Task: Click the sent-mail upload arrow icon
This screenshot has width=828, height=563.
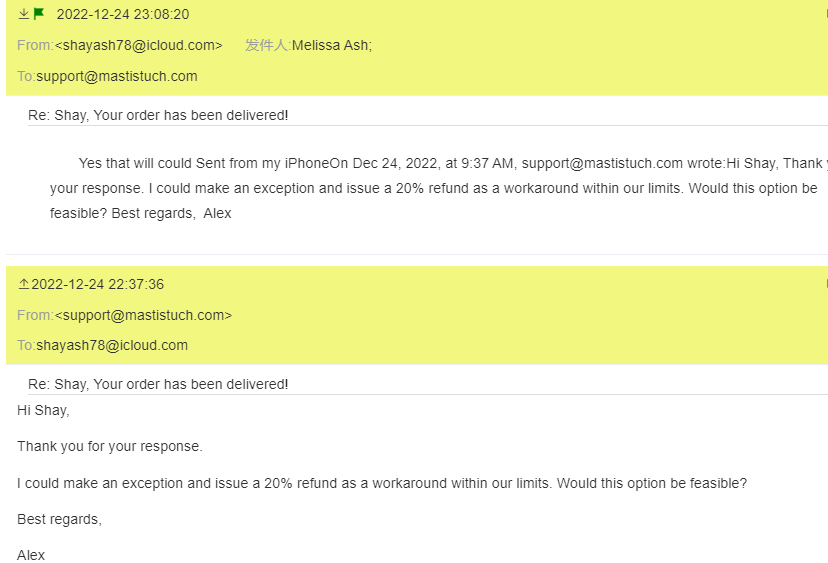Action: pyautogui.click(x=24, y=284)
